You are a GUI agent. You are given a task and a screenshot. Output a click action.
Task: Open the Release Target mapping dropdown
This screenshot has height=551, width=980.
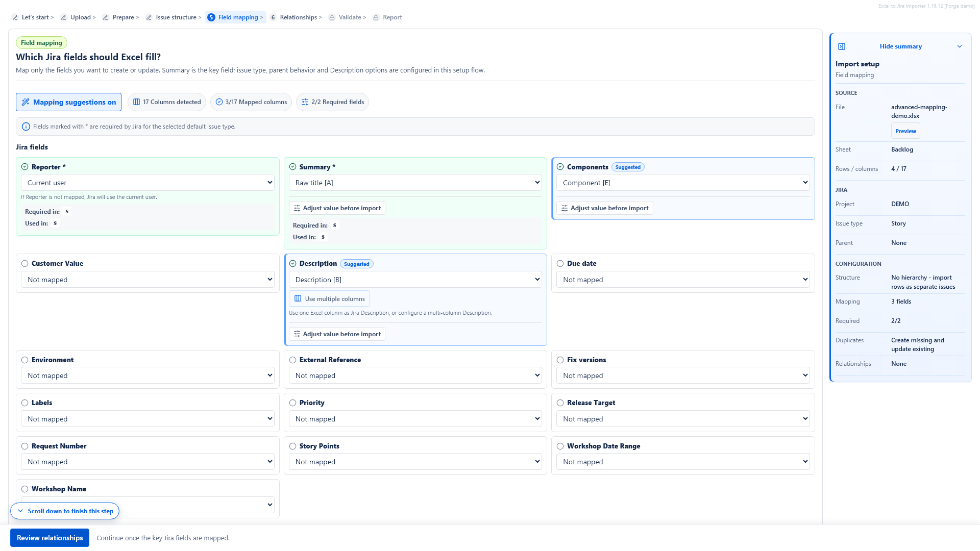click(683, 419)
